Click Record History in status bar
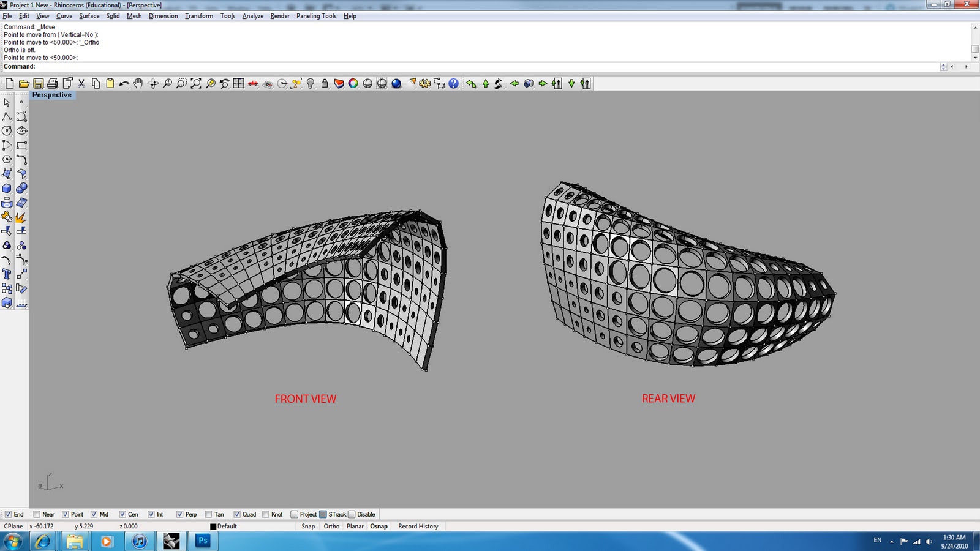 point(418,526)
